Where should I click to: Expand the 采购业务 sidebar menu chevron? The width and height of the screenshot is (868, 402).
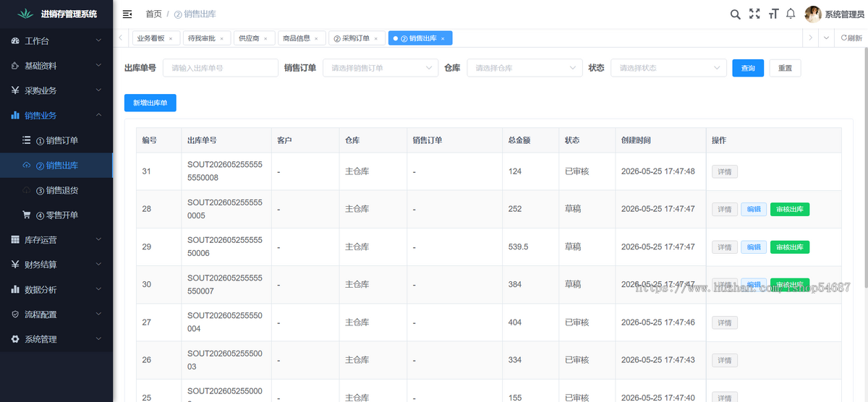pyautogui.click(x=99, y=90)
